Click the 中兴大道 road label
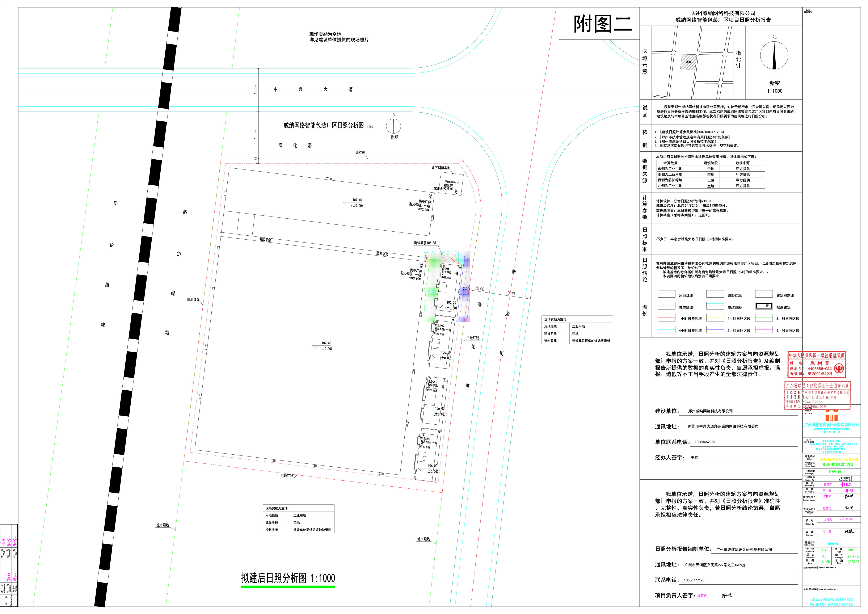Image resolution: width=868 pixels, height=614 pixels. 313,90
